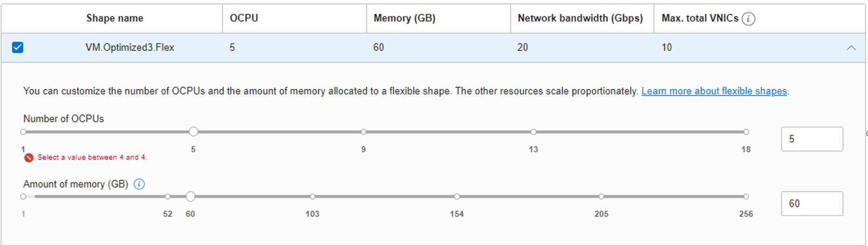Viewport: 868px width, 246px height.
Task: Click the Shape name column header
Action: pos(115,18)
